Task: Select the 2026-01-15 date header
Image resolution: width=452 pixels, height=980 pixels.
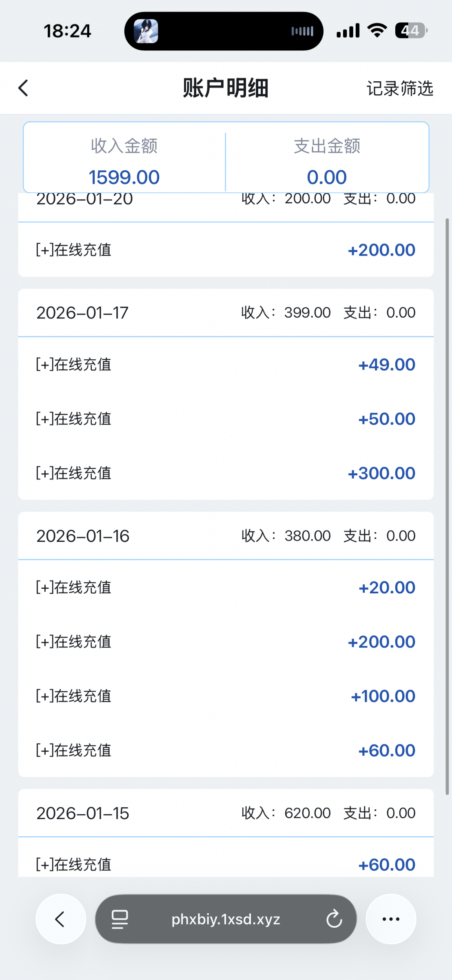Action: pyautogui.click(x=83, y=813)
